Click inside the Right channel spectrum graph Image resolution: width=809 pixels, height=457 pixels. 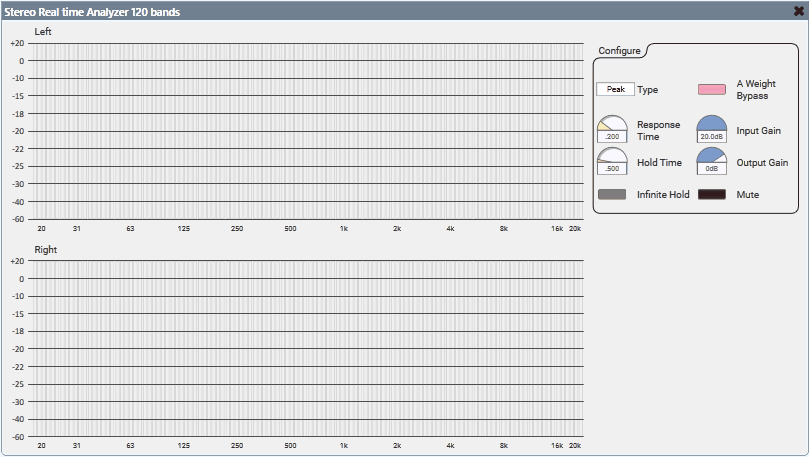tap(308, 348)
